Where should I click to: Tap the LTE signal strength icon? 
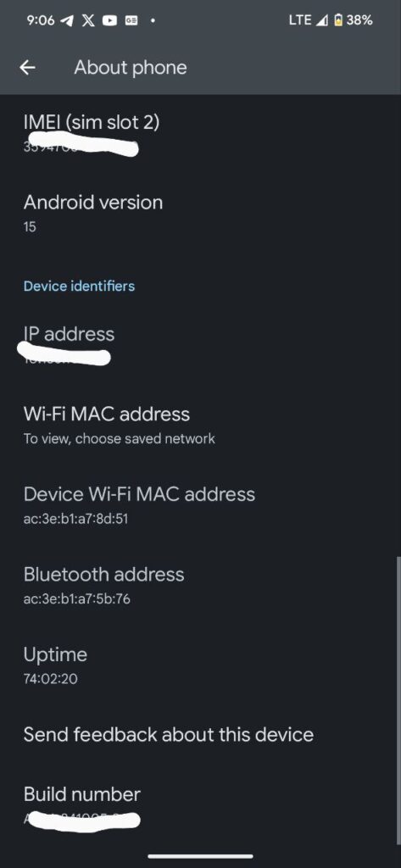(x=322, y=20)
